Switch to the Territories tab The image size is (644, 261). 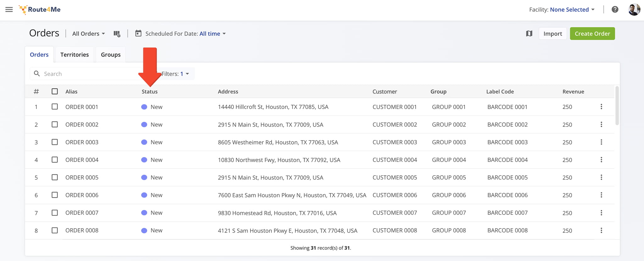pyautogui.click(x=75, y=54)
